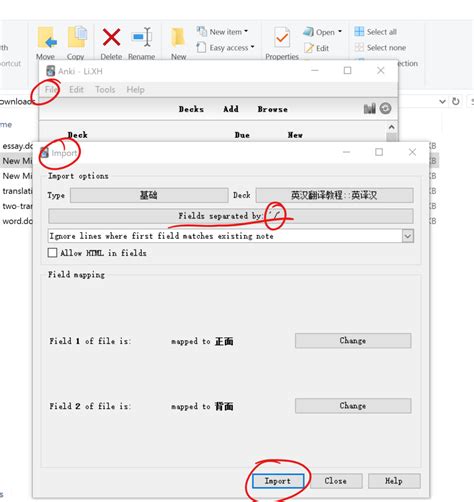Screen dimensions: 474x502
Task: Click the Move to folder icon
Action: tap(47, 37)
